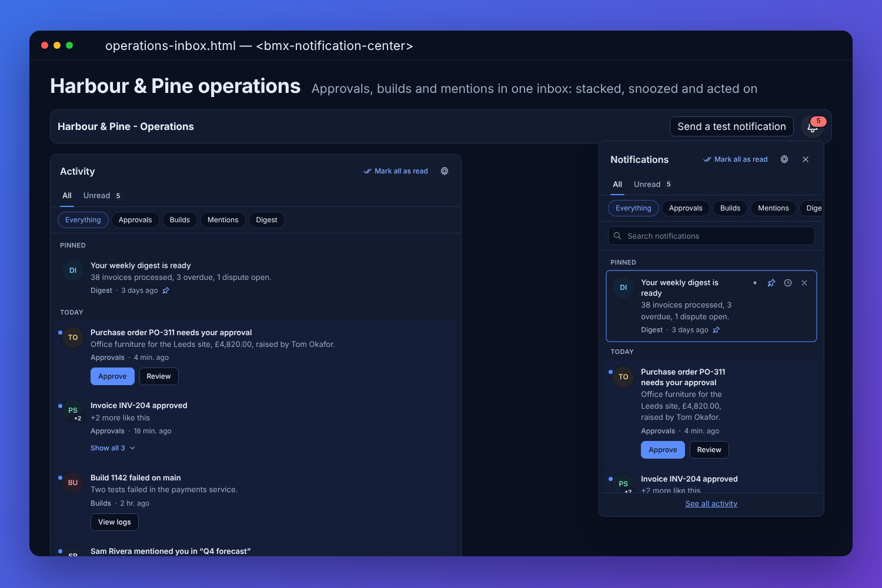Click pin icon beside Activity digest timestamp
Image resolution: width=882 pixels, height=588 pixels.
click(x=166, y=290)
